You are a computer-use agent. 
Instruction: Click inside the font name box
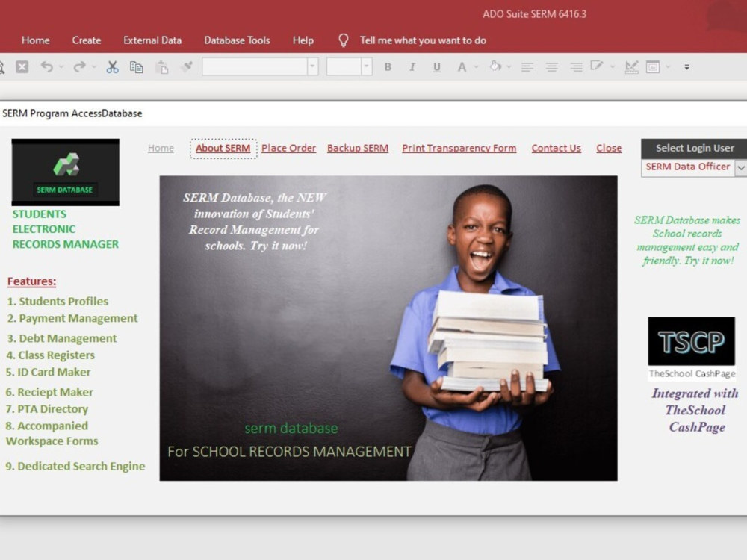[x=255, y=66]
